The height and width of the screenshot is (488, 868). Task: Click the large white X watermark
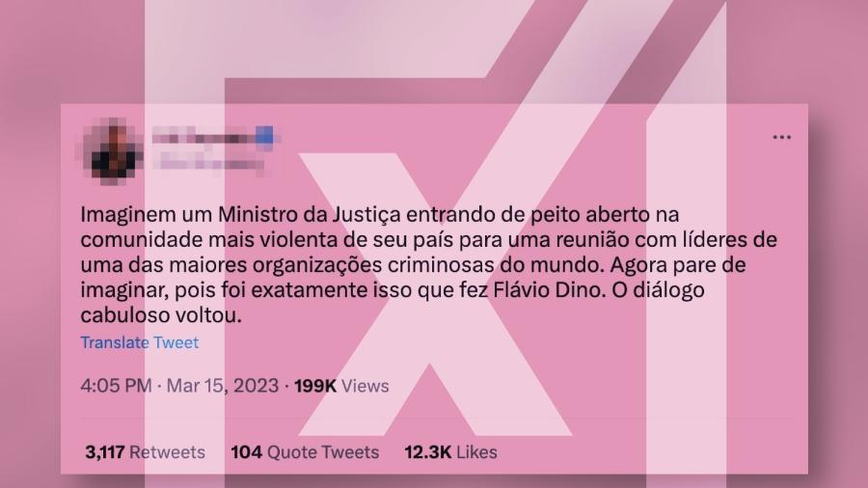[436, 293]
